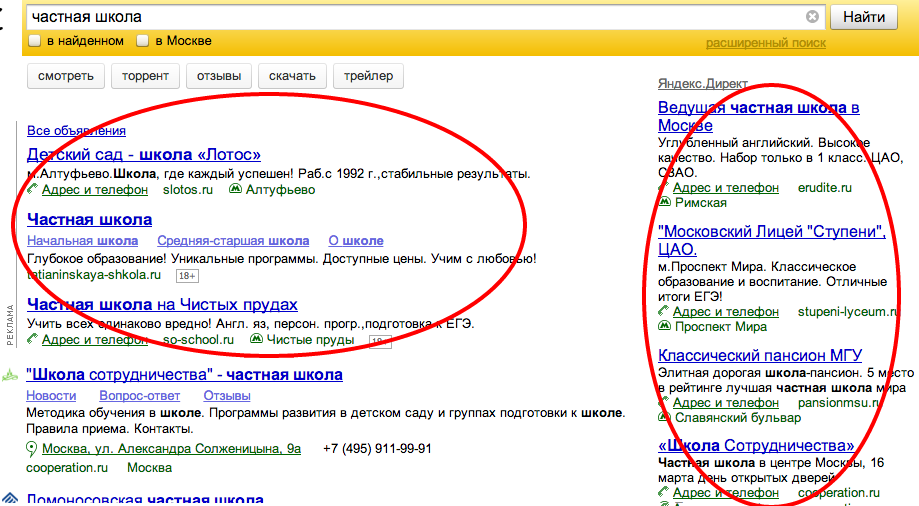Screen dimensions: 919x506
Task: Enable the 'в найденном' checkbox
Action: click(35, 40)
